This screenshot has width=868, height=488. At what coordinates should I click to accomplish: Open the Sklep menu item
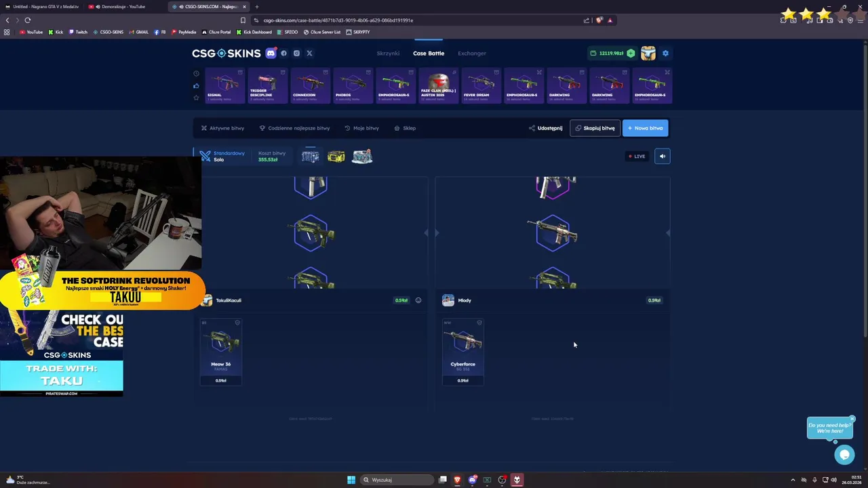click(405, 128)
